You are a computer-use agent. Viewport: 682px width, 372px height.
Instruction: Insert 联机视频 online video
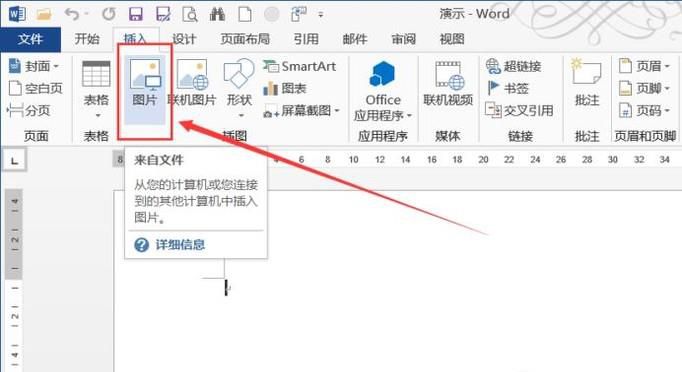tap(448, 84)
